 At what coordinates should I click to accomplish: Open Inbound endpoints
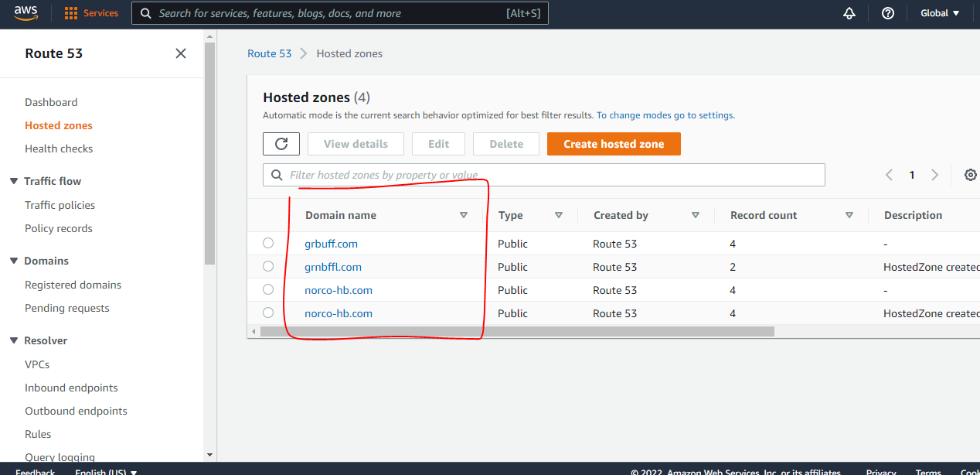(x=71, y=388)
